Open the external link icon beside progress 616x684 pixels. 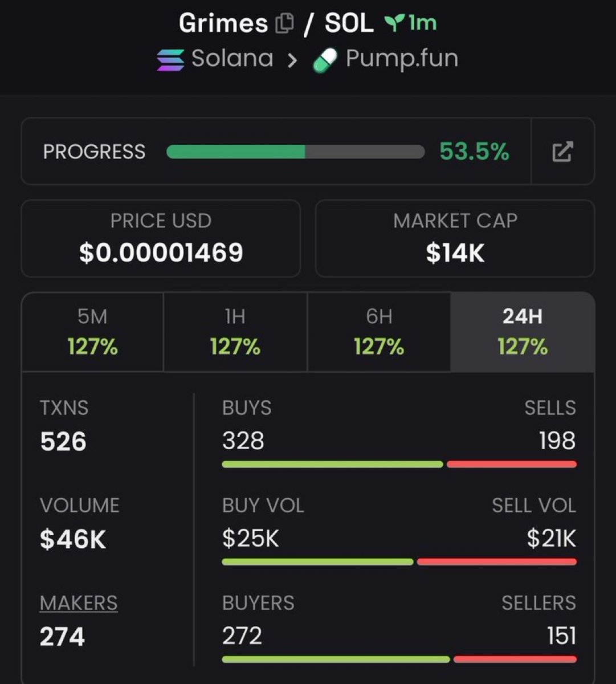(562, 152)
